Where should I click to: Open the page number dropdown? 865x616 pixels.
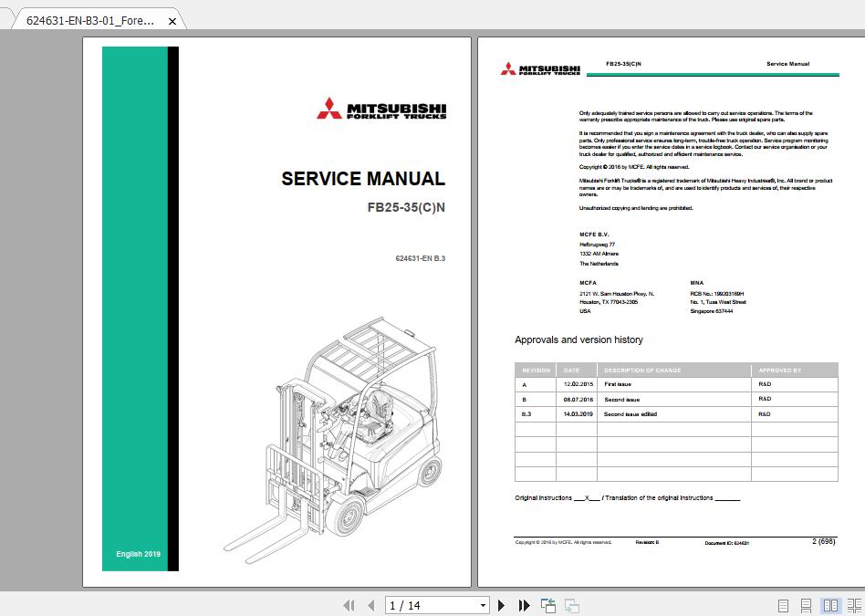pyautogui.click(x=485, y=605)
